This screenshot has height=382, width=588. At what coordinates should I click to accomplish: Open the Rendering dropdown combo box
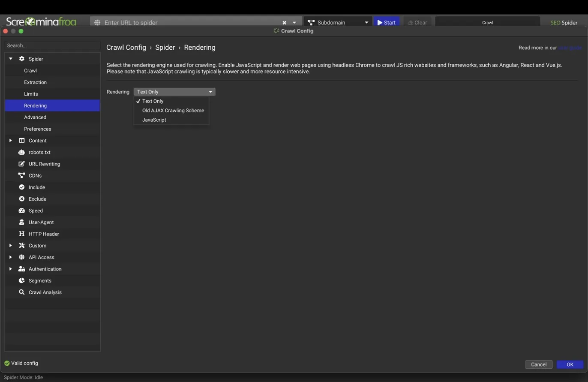(174, 92)
